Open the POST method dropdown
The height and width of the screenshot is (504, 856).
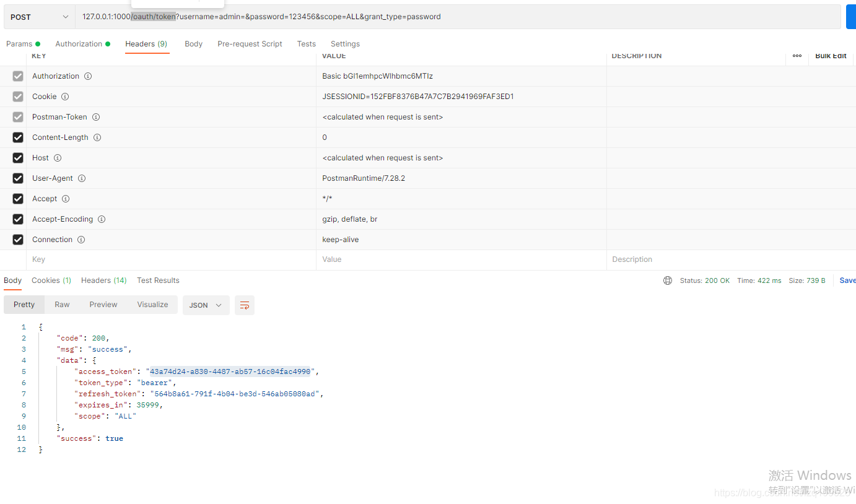click(x=38, y=17)
